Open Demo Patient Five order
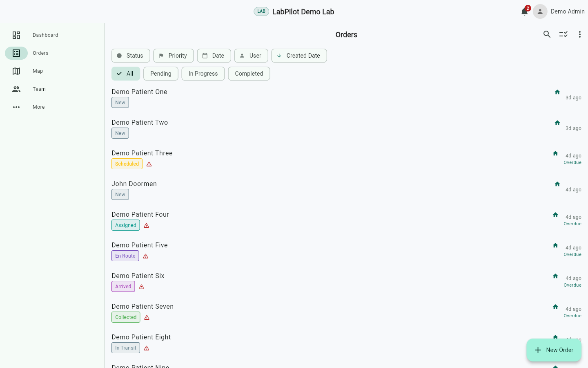Screen dimensions: 588x368 tap(346, 251)
